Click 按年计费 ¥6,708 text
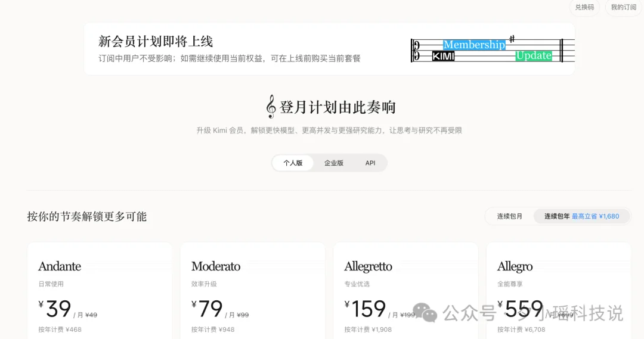The height and width of the screenshot is (339, 644). (x=521, y=329)
